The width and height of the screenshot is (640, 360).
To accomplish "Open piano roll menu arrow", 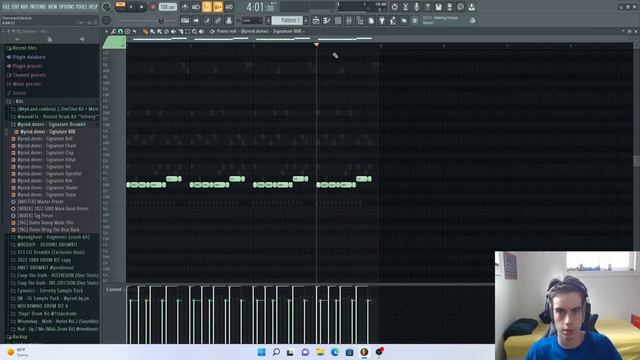I will click(x=106, y=31).
